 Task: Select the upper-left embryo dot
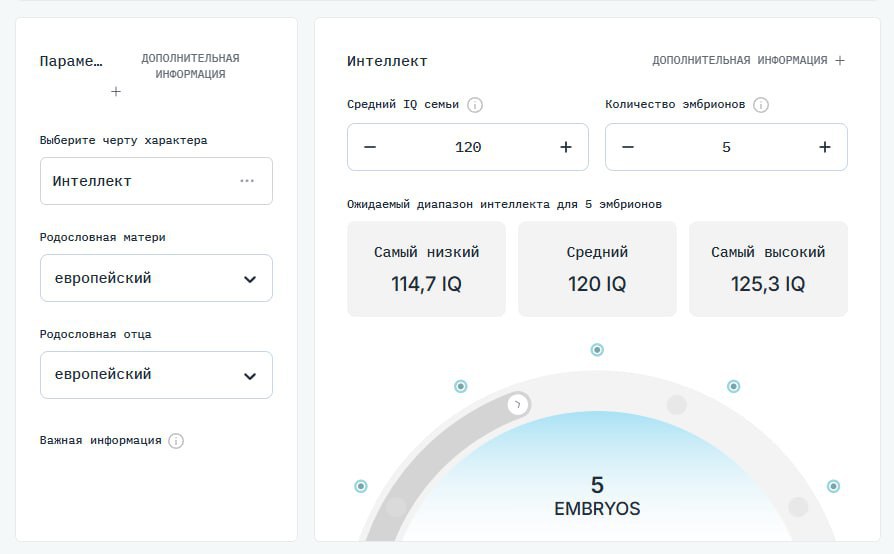tap(461, 386)
